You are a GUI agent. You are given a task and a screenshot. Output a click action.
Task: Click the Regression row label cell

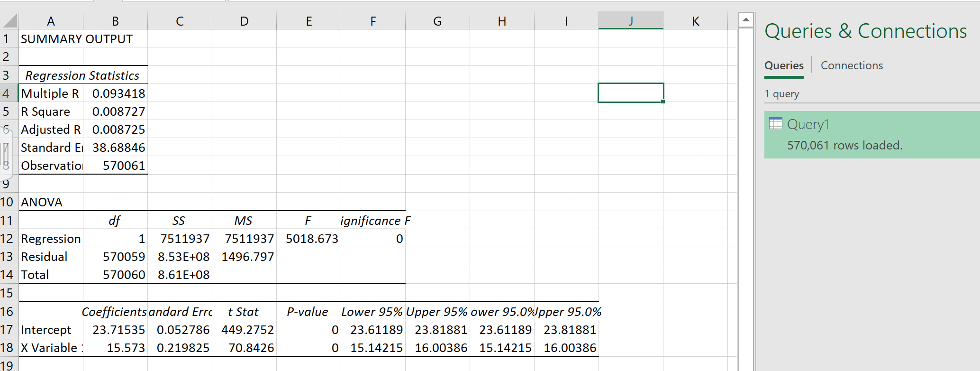pos(51,238)
